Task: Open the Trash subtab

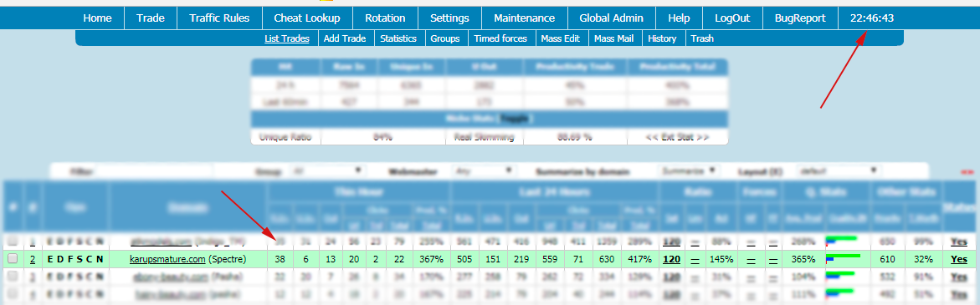Action: [702, 38]
